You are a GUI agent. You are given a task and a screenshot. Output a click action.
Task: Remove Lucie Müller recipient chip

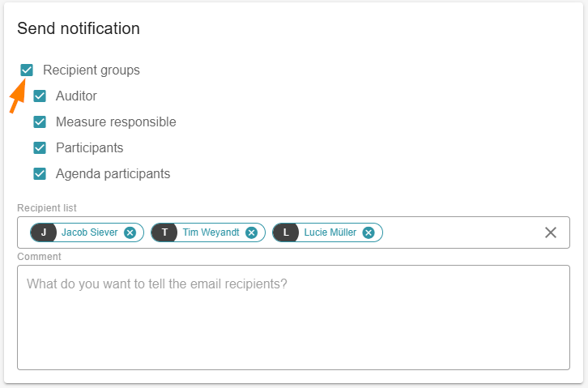tap(369, 232)
